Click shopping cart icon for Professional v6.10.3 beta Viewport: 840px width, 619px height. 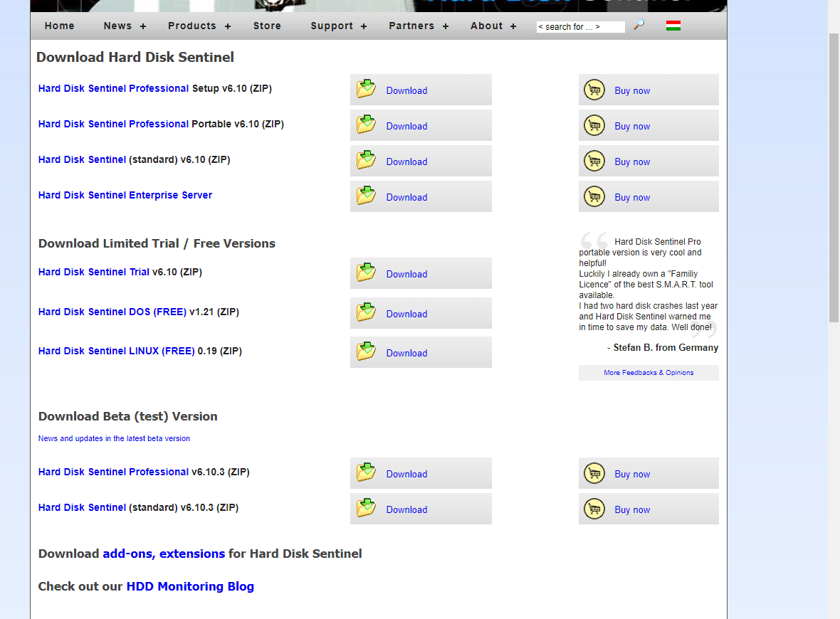[x=594, y=473]
